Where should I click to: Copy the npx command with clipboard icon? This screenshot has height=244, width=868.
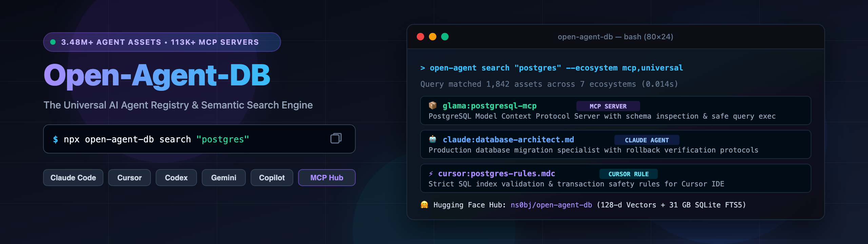pyautogui.click(x=336, y=138)
